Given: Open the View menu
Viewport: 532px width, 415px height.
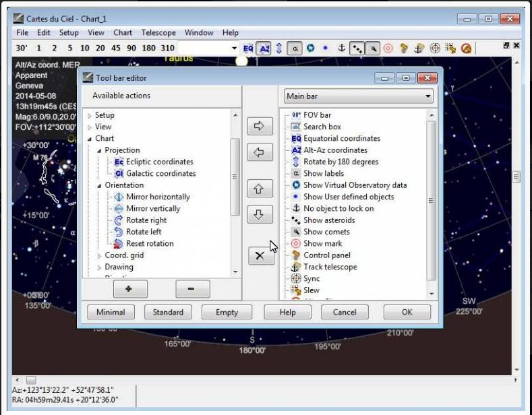Looking at the screenshot, I should tap(96, 32).
